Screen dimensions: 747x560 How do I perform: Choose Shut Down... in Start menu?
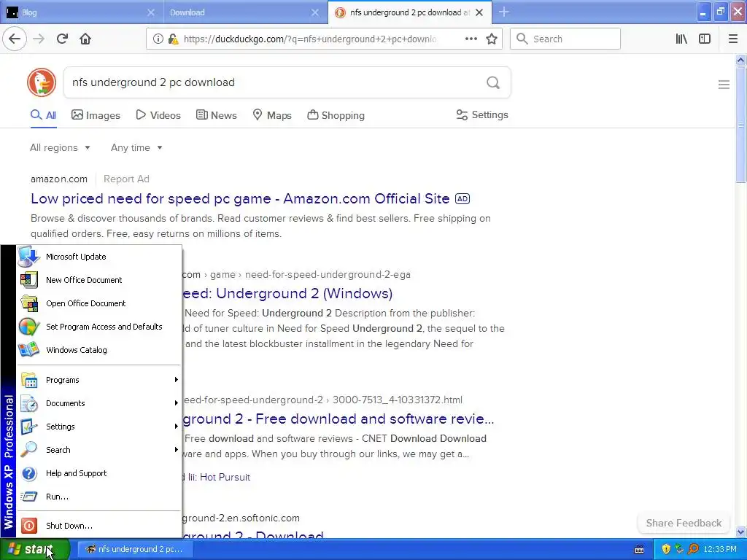pyautogui.click(x=99, y=526)
